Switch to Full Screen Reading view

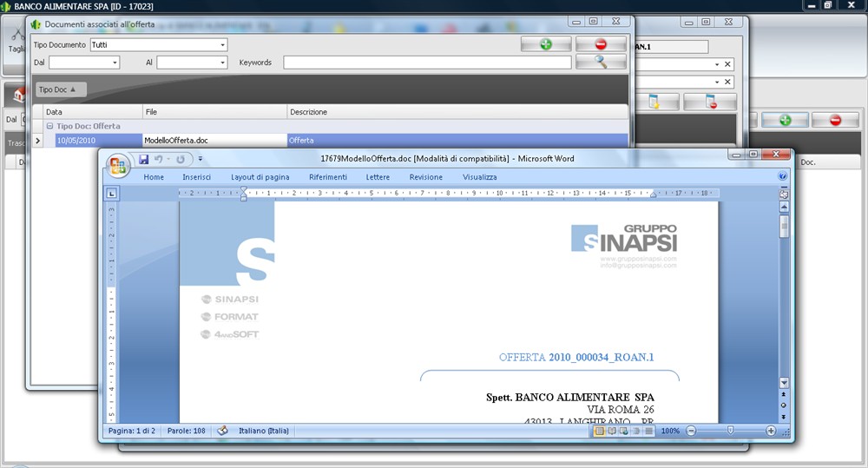(x=612, y=431)
